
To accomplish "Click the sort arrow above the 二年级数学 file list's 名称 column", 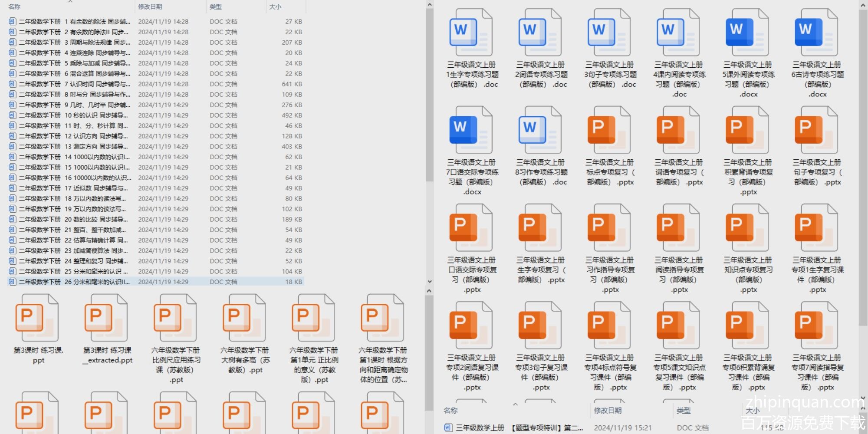I will tap(70, 2).
